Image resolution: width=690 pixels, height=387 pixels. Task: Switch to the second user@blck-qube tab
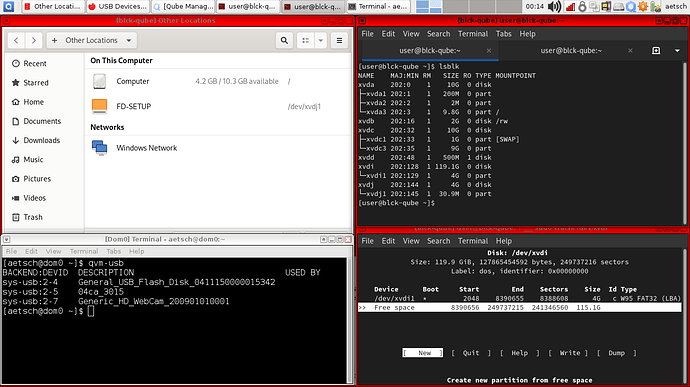571,51
